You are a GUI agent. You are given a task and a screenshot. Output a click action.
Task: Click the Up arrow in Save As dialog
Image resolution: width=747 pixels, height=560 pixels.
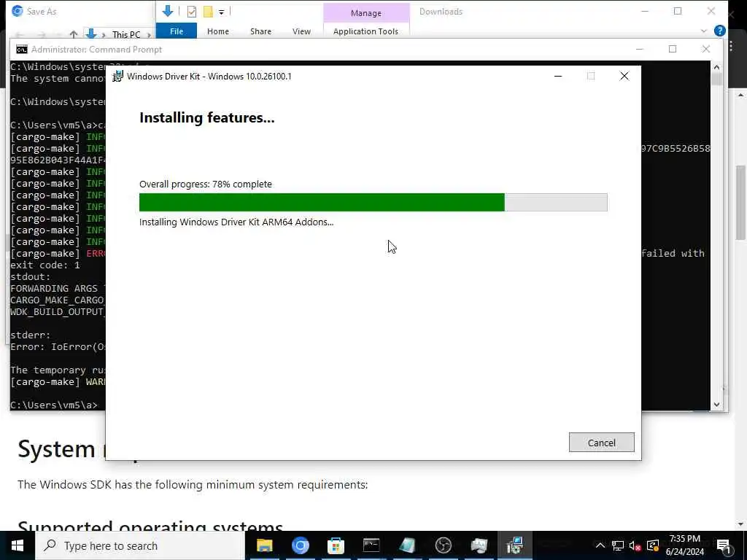coord(74,34)
